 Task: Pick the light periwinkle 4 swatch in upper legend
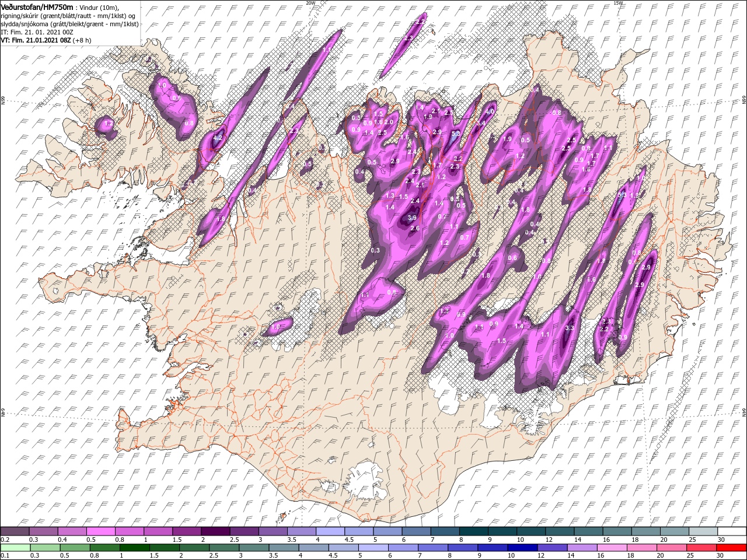pos(330,531)
